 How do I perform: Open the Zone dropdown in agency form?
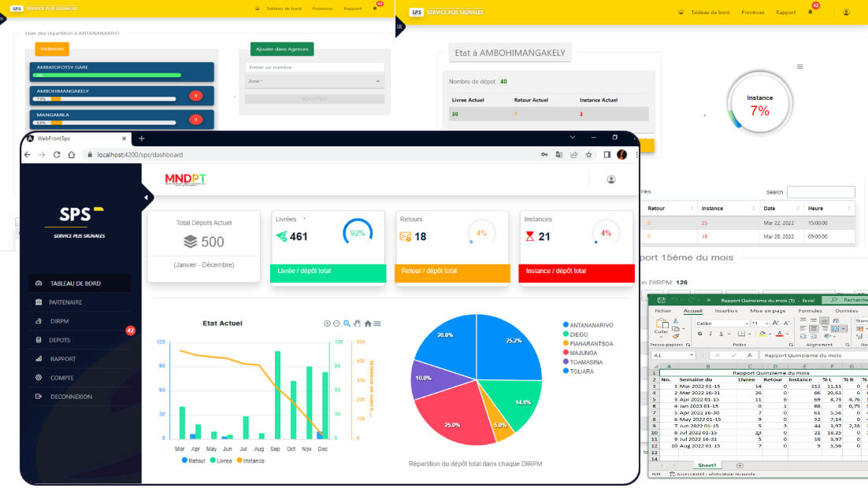pos(314,81)
